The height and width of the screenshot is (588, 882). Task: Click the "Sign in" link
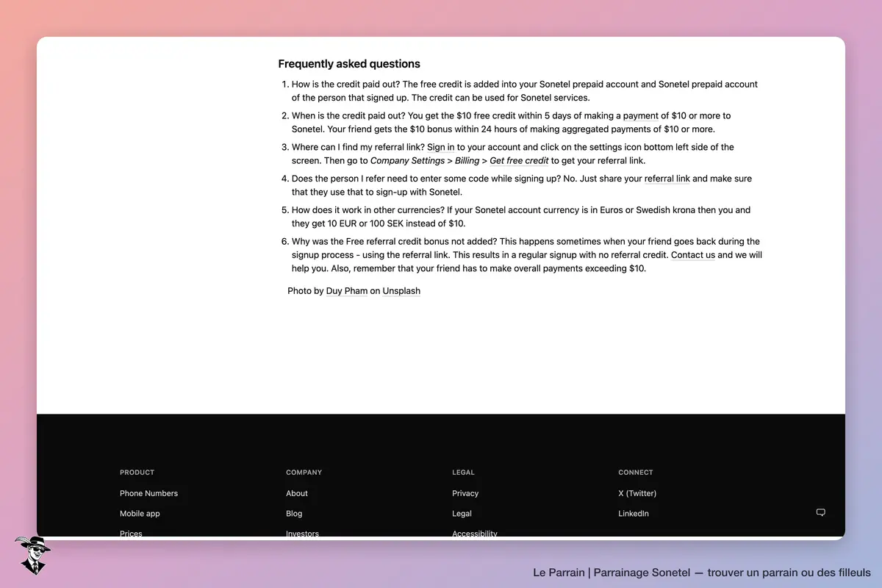pos(441,147)
